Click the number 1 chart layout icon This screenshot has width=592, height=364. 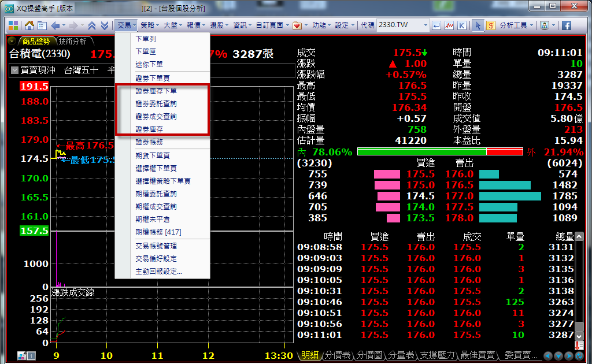coord(31,355)
